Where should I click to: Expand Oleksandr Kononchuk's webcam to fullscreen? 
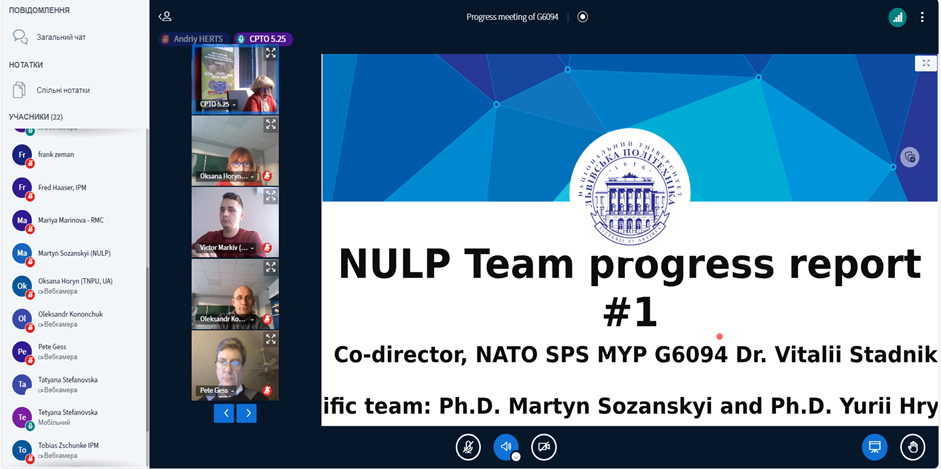[x=271, y=267]
